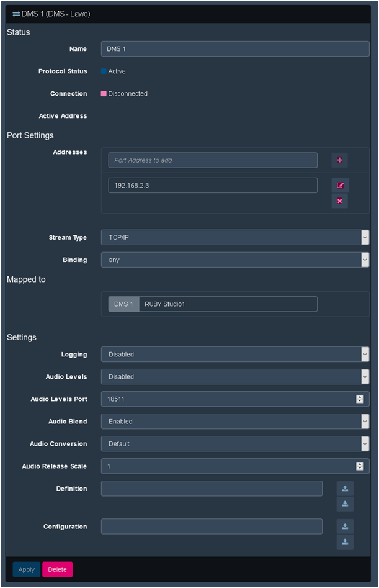Click the download icon next to Definition
This screenshot has width=379, height=588.
coord(345,504)
